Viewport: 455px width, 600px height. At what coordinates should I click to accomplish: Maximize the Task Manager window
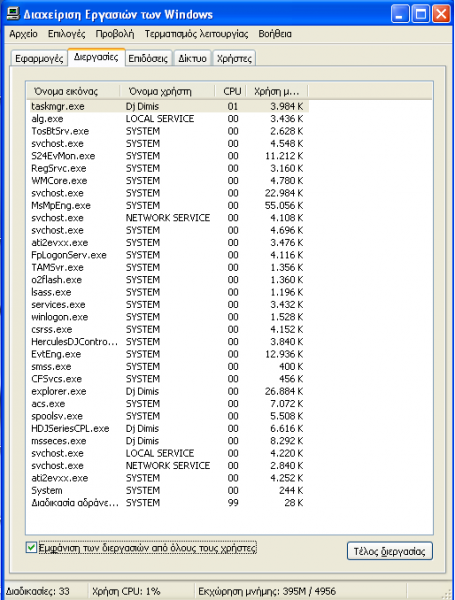(421, 15)
